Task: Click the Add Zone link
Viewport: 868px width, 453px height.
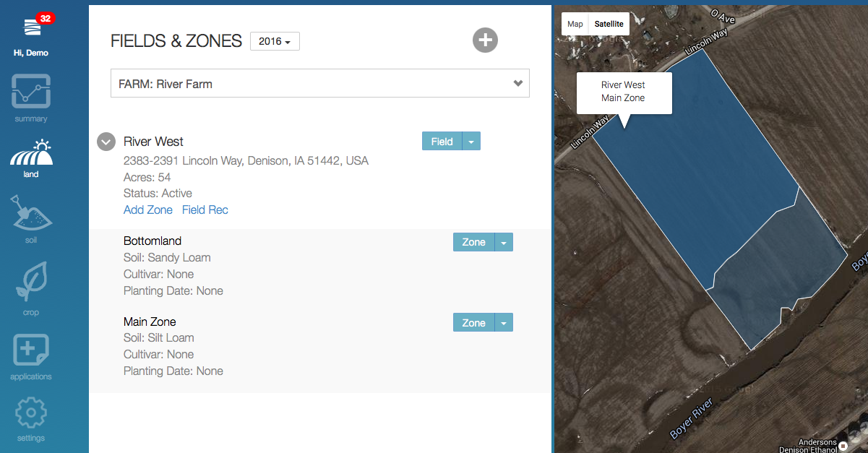Action: (x=148, y=210)
